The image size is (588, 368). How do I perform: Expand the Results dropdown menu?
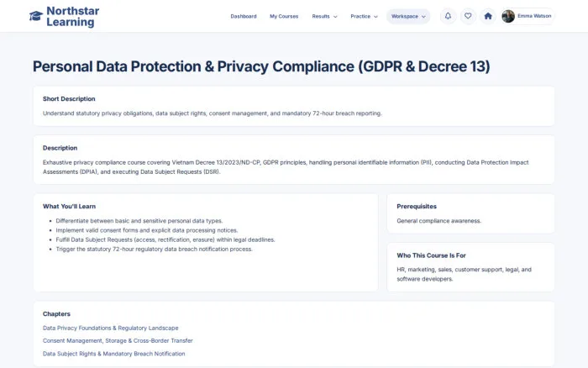pyautogui.click(x=324, y=17)
